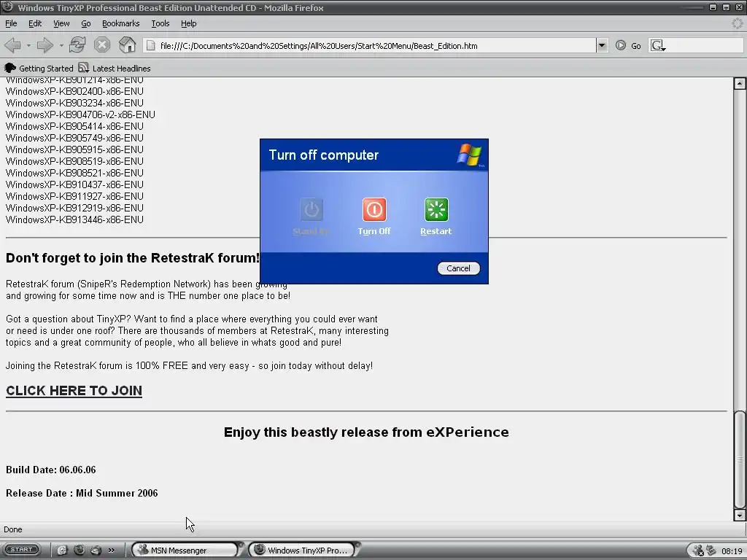This screenshot has width=747, height=560.
Task: Open the Tools menu
Action: [x=160, y=23]
